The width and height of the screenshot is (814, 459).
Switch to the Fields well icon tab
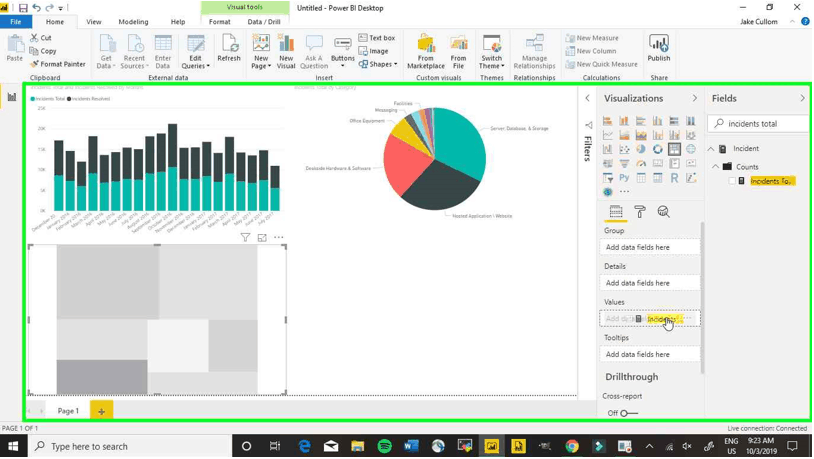pyautogui.click(x=616, y=211)
